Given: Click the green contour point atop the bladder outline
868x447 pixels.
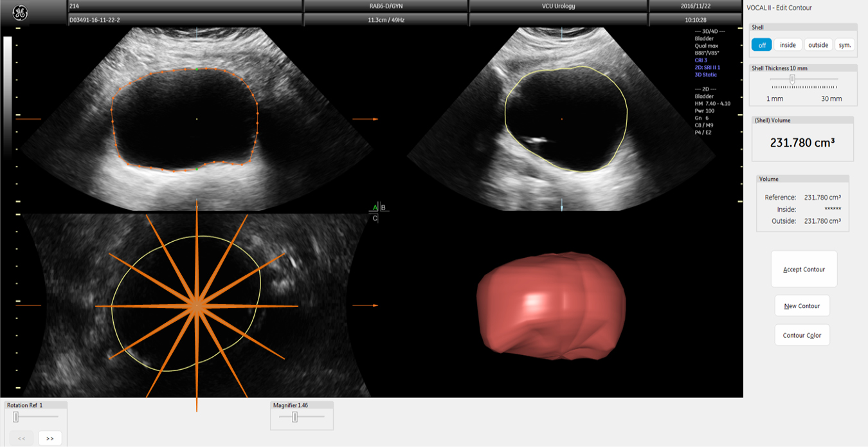Looking at the screenshot, I should pos(197,69).
